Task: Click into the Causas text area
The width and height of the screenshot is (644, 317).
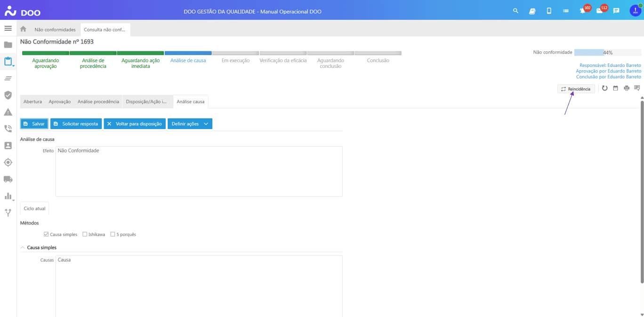Action: point(199,286)
